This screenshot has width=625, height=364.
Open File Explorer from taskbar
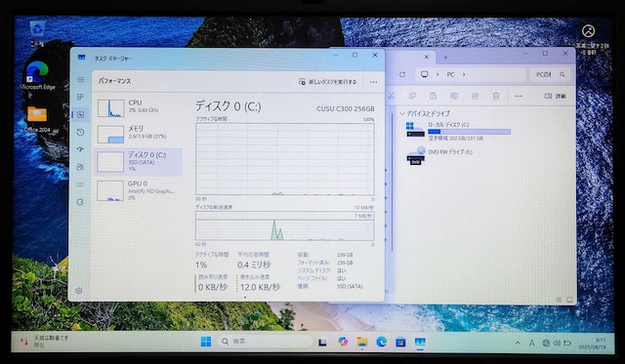tap(362, 342)
